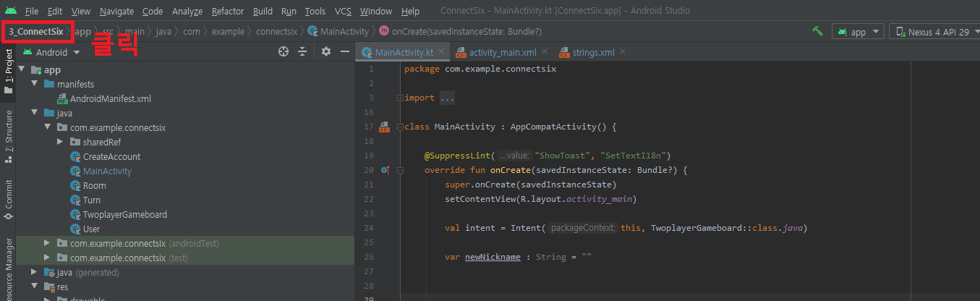This screenshot has height=301, width=980.
Task: Switch to activity_main.xml tab
Action: pyautogui.click(x=503, y=53)
